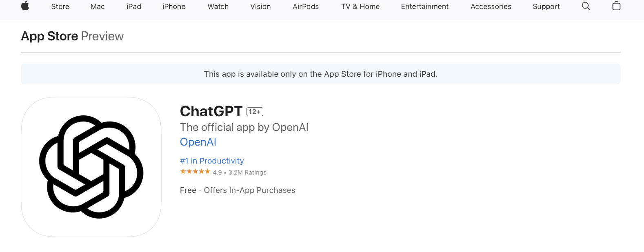Open the Accessories menu
The height and width of the screenshot is (252, 644).
coord(491,7)
